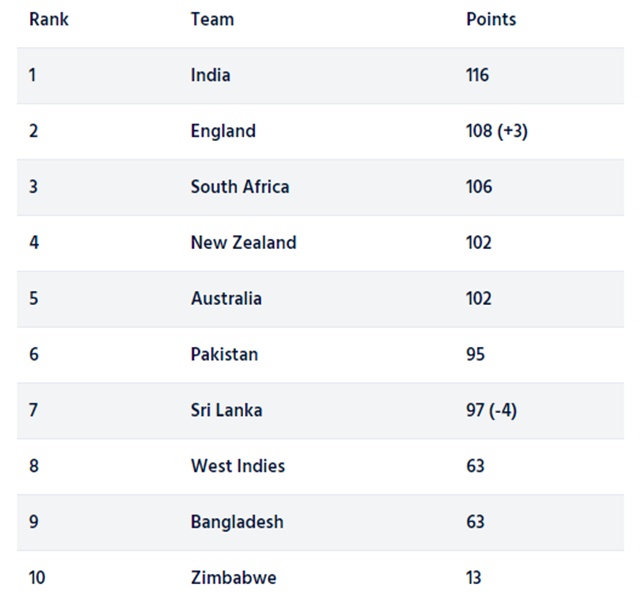Click the Rank column header
This screenshot has height=601, width=640.
pos(49,19)
